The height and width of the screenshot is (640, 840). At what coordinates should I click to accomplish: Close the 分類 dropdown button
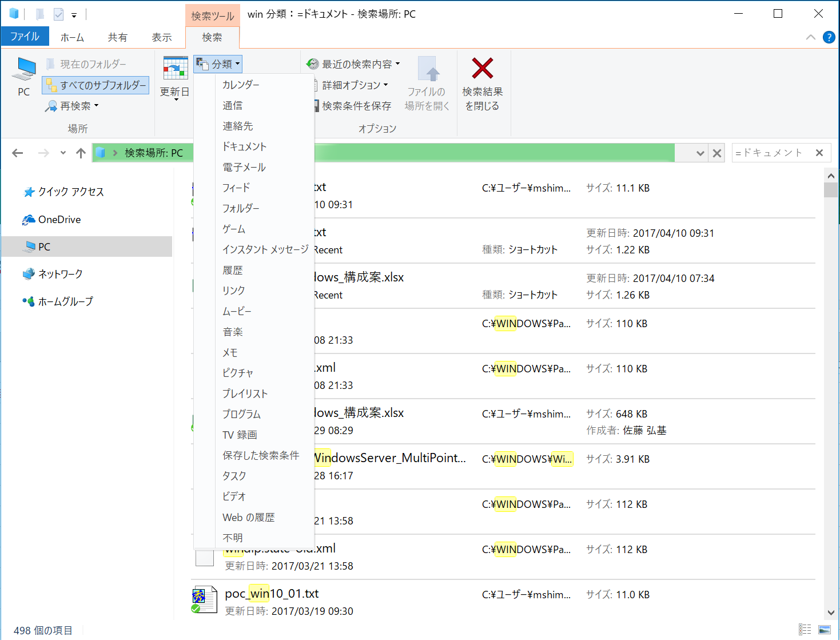point(218,64)
